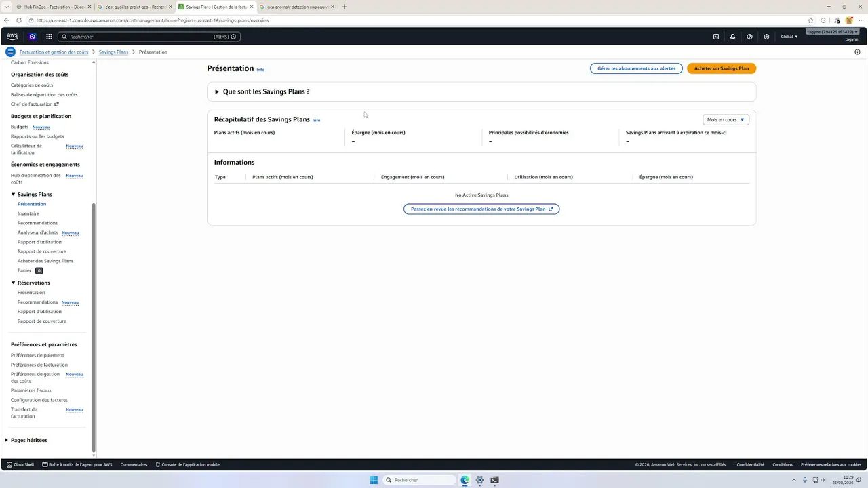Open "Préférences relatives aux cookies" footer link
This screenshot has height=488, width=868.
click(831, 464)
